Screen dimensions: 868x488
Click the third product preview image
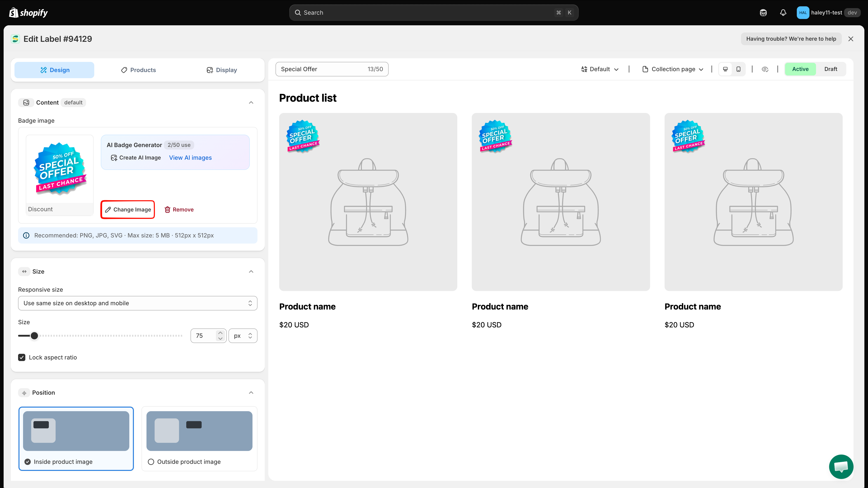tap(753, 202)
